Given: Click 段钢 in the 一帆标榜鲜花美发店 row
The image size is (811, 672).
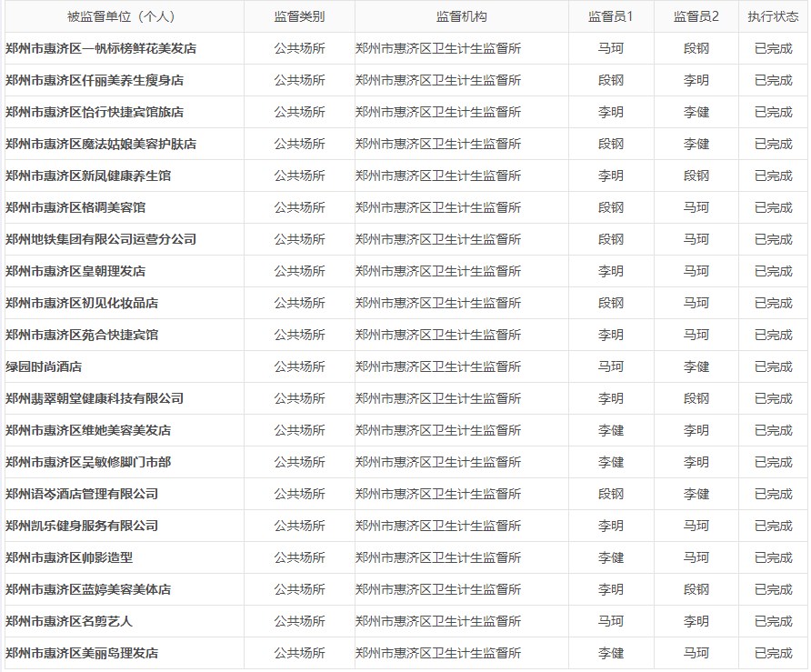Looking at the screenshot, I should tap(696, 48).
